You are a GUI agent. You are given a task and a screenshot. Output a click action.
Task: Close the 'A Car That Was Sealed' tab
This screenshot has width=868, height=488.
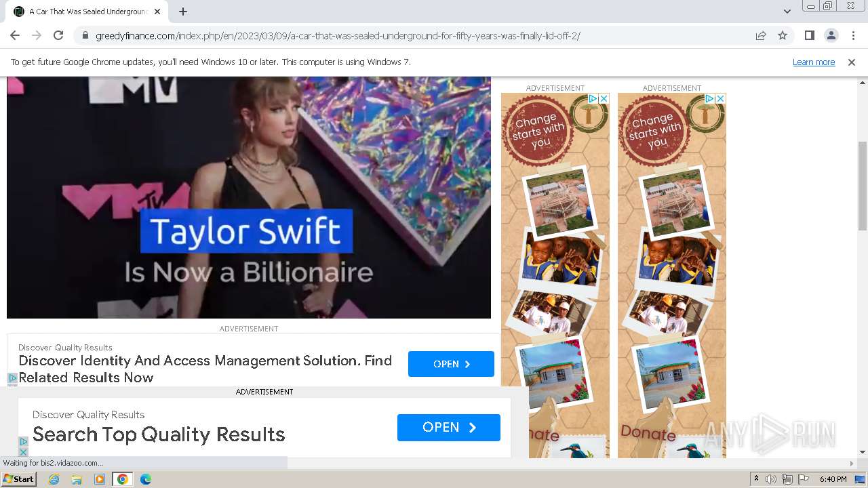coord(157,12)
